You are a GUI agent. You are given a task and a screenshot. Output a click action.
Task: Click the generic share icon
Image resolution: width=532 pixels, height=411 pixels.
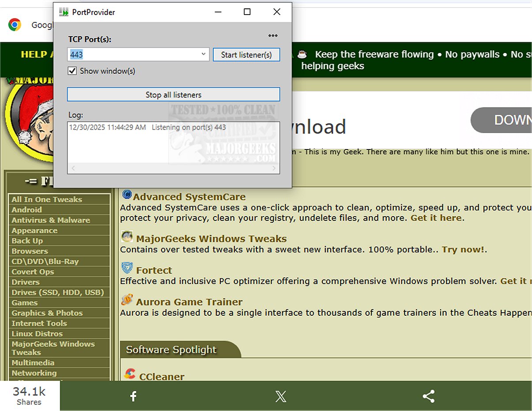click(x=428, y=396)
